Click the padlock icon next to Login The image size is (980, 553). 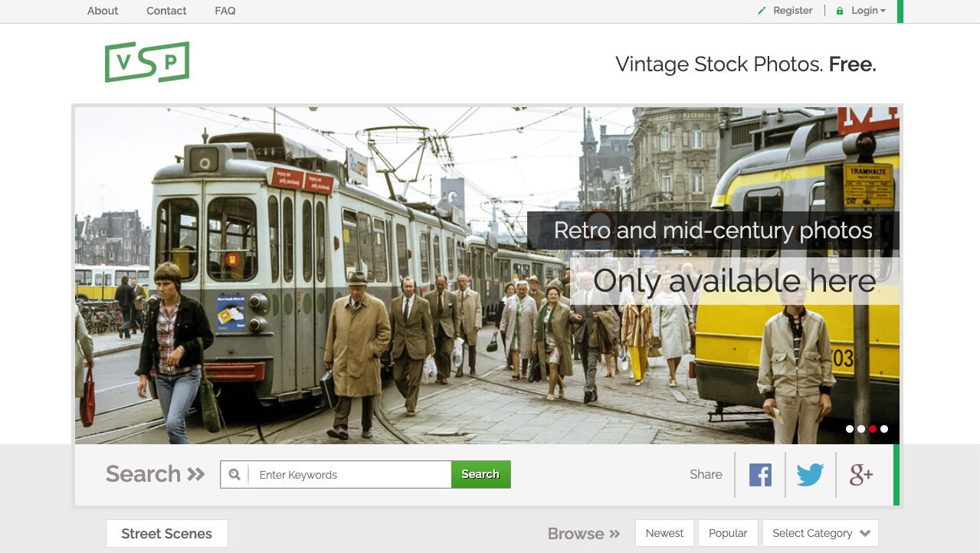tap(841, 11)
